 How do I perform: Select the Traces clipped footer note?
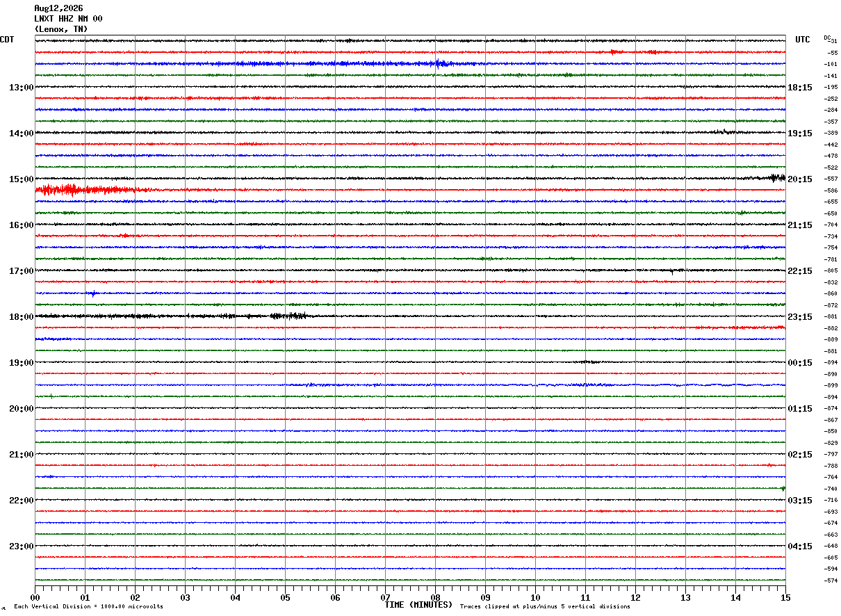pyautogui.click(x=545, y=606)
